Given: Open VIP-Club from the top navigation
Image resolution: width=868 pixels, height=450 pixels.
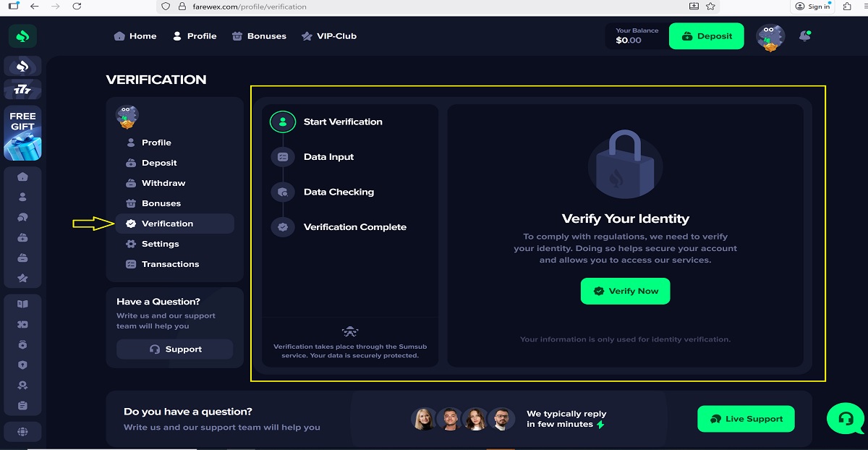Looking at the screenshot, I should [x=329, y=36].
